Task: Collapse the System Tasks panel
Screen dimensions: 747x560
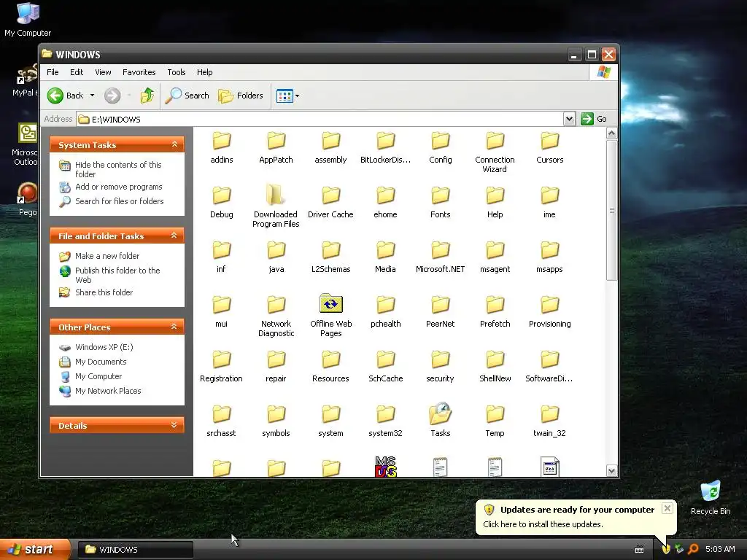Action: coord(174,144)
